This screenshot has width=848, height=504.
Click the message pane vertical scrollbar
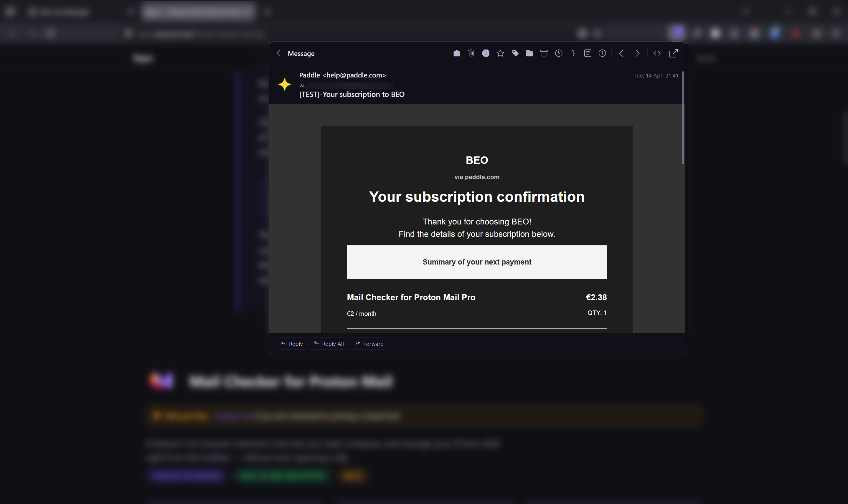point(683,118)
